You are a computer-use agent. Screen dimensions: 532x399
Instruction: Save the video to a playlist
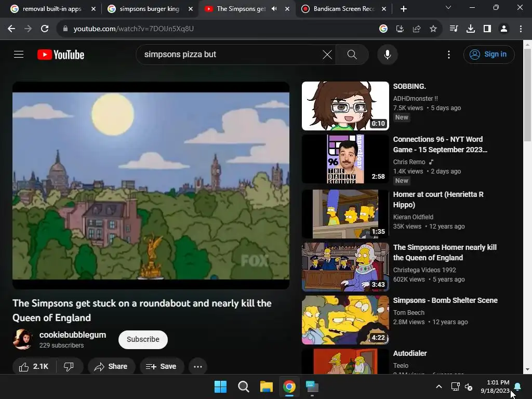(162, 366)
